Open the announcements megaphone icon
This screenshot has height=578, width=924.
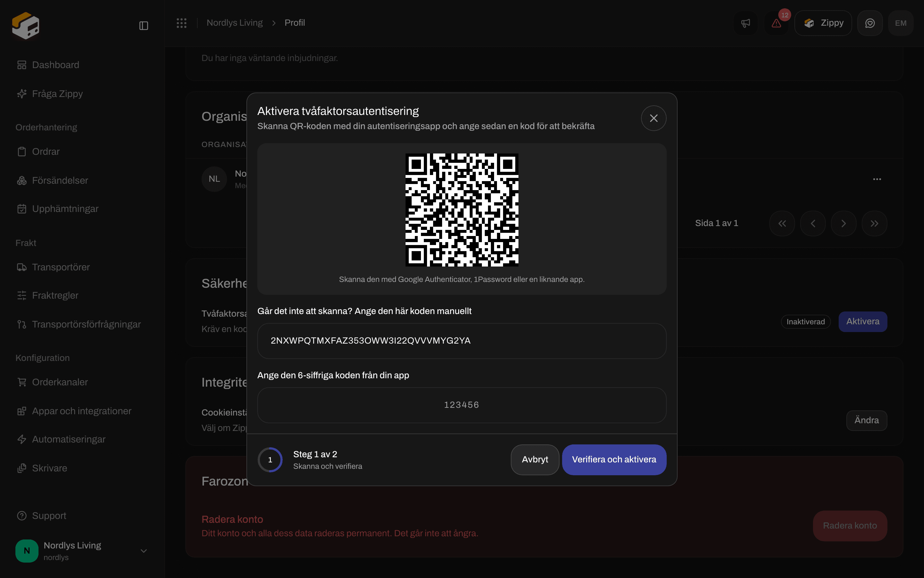[x=745, y=23]
